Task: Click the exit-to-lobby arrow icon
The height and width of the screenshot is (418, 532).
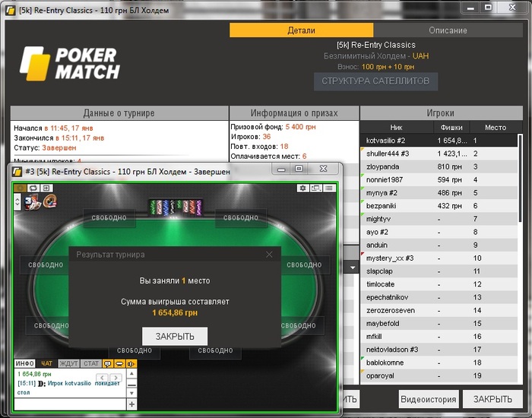Action: click(46, 188)
